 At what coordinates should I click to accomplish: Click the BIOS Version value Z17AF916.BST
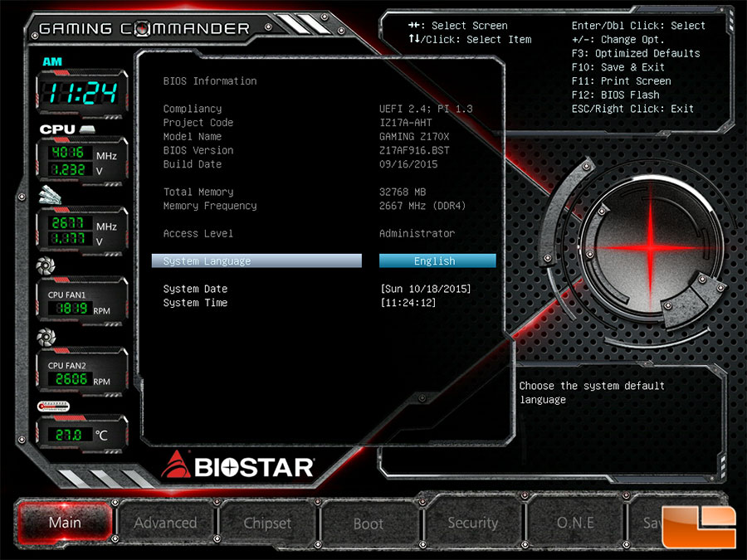click(x=414, y=150)
